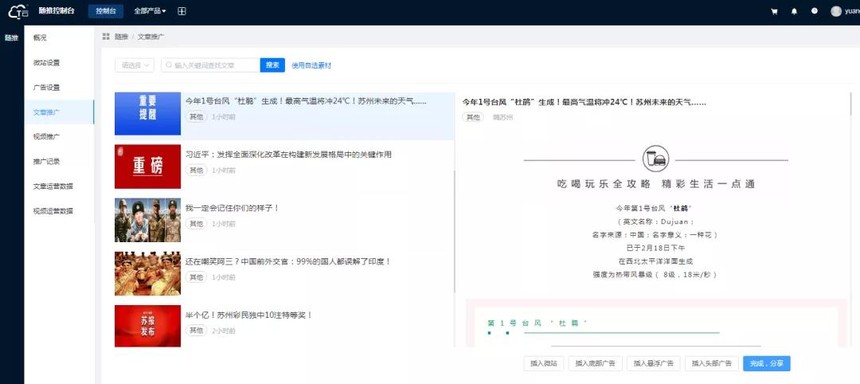Select the 重要提醒 blue thumbnail
The image size is (860, 384).
point(148,113)
